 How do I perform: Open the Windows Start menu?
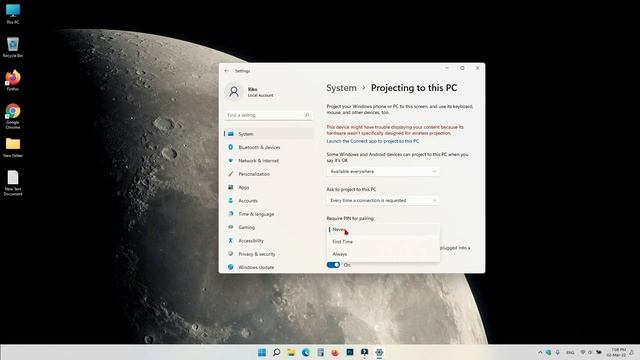pyautogui.click(x=262, y=352)
